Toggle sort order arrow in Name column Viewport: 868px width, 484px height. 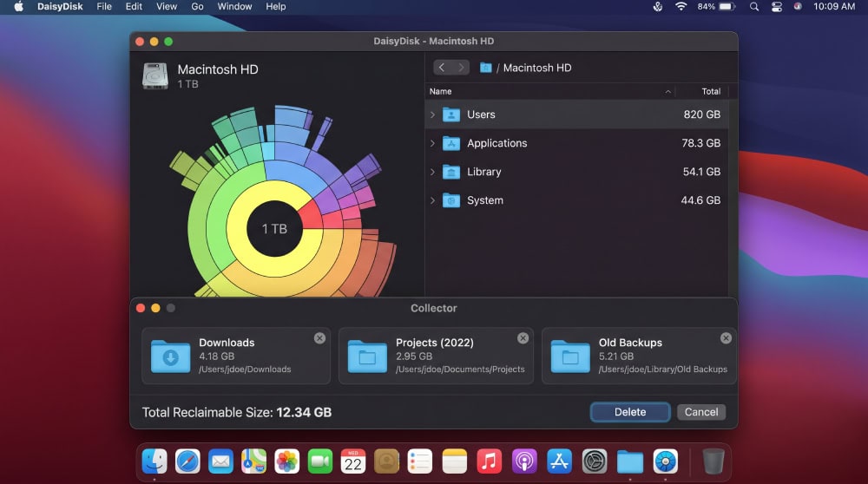coord(667,91)
